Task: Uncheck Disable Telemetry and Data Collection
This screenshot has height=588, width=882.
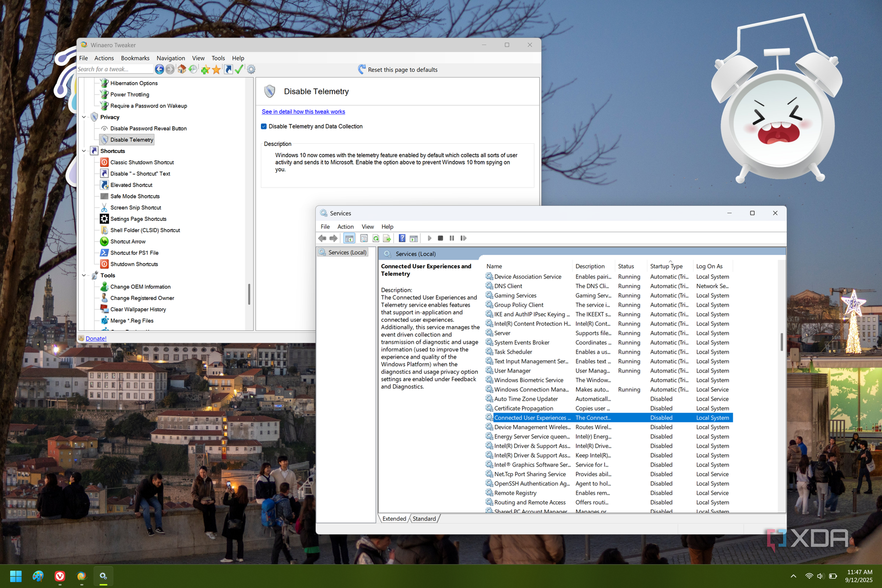Action: pos(264,126)
